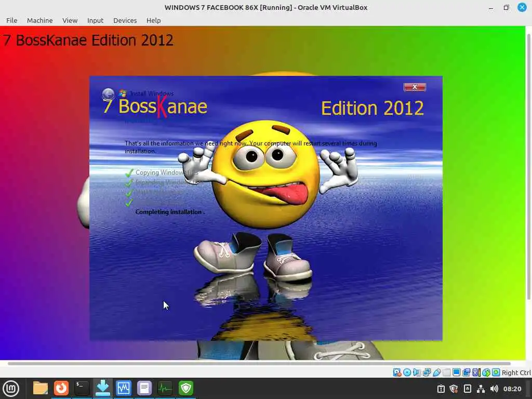Viewport: 532px width, 399px height.
Task: Click the display monitor status icon
Action: tap(456, 373)
